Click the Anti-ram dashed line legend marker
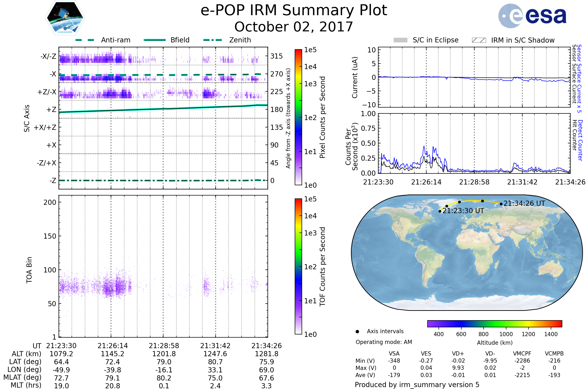The width and height of the screenshot is (588, 392). pos(85,40)
